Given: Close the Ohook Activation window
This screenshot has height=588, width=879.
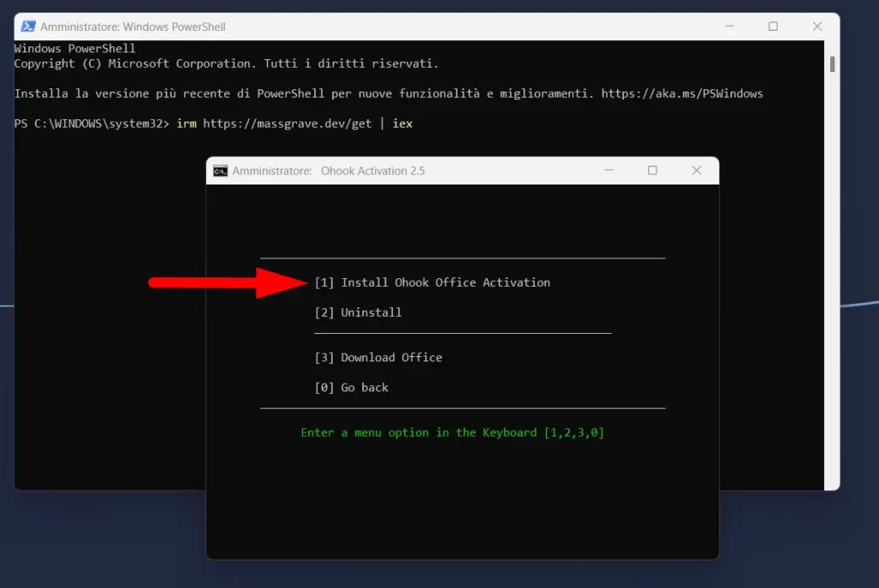Looking at the screenshot, I should coord(696,171).
